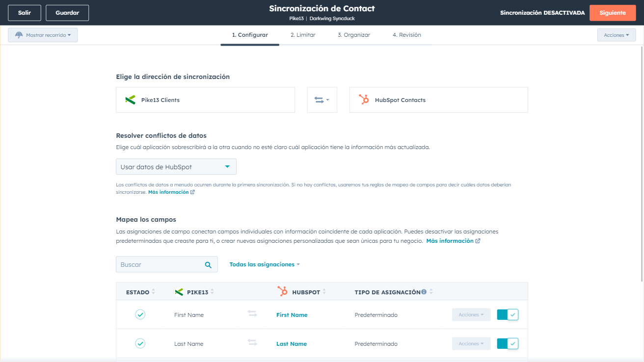The height and width of the screenshot is (362, 644).
Task: Disable the Last Name mapping toggle
Action: pyautogui.click(x=508, y=343)
